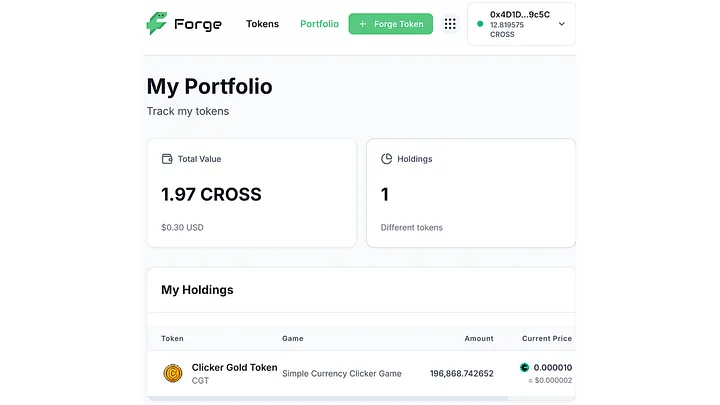Select the CGT ticker symbol
Image resolution: width=720 pixels, height=405 pixels.
200,380
